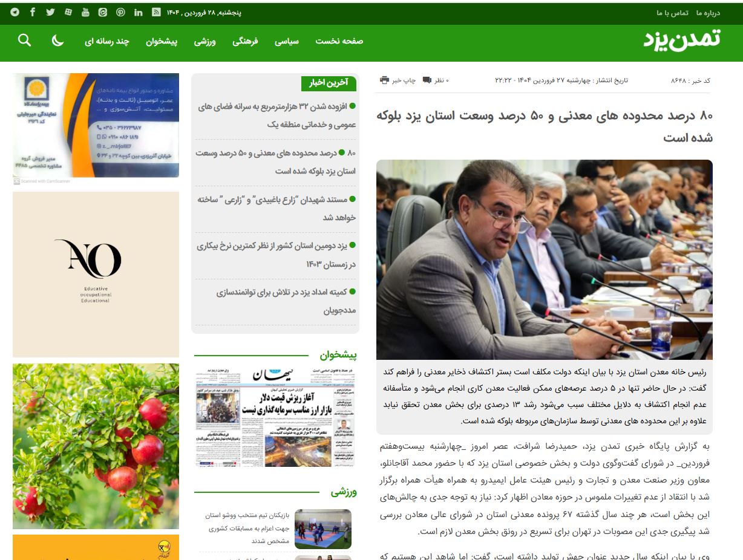Click the rounded-square e-shaped social icon

pyautogui.click(x=103, y=12)
